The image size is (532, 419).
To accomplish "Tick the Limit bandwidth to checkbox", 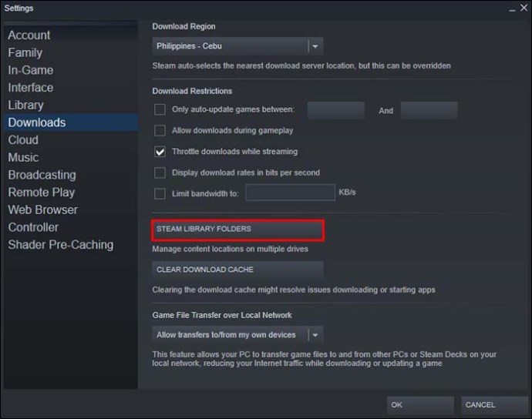I will pos(160,193).
